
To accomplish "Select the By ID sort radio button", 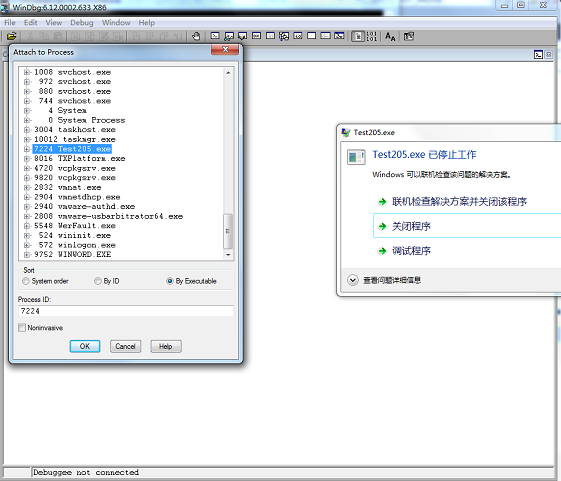I will point(98,281).
